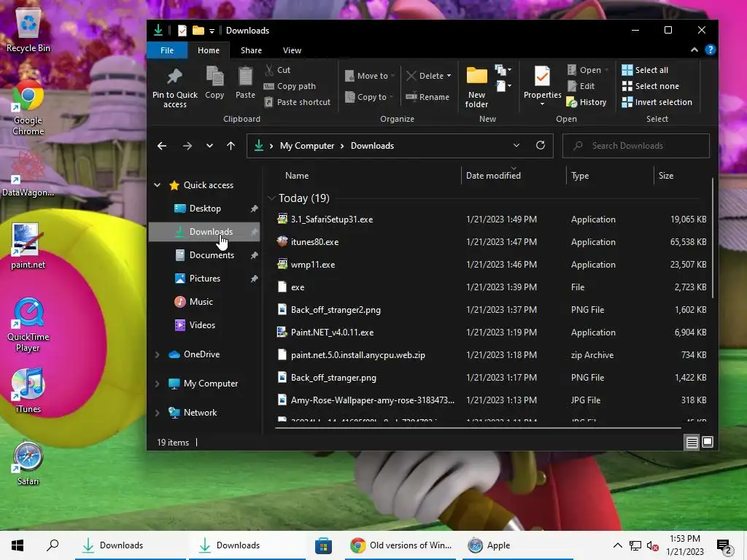The image size is (747, 560).
Task: Click the Paste ribbon icon
Action: pyautogui.click(x=245, y=82)
